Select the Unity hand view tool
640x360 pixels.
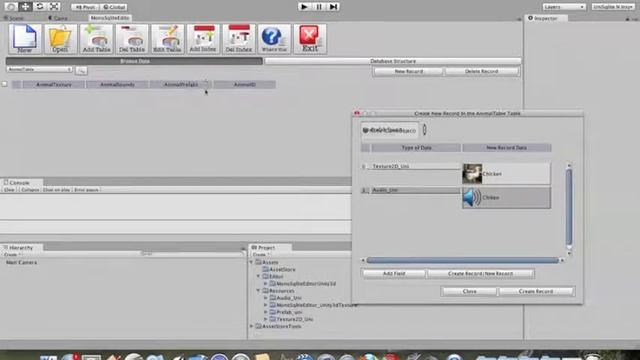coord(11,7)
